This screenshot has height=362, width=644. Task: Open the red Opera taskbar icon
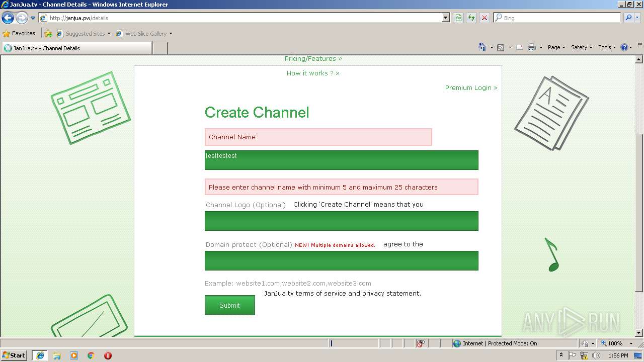[x=108, y=355]
